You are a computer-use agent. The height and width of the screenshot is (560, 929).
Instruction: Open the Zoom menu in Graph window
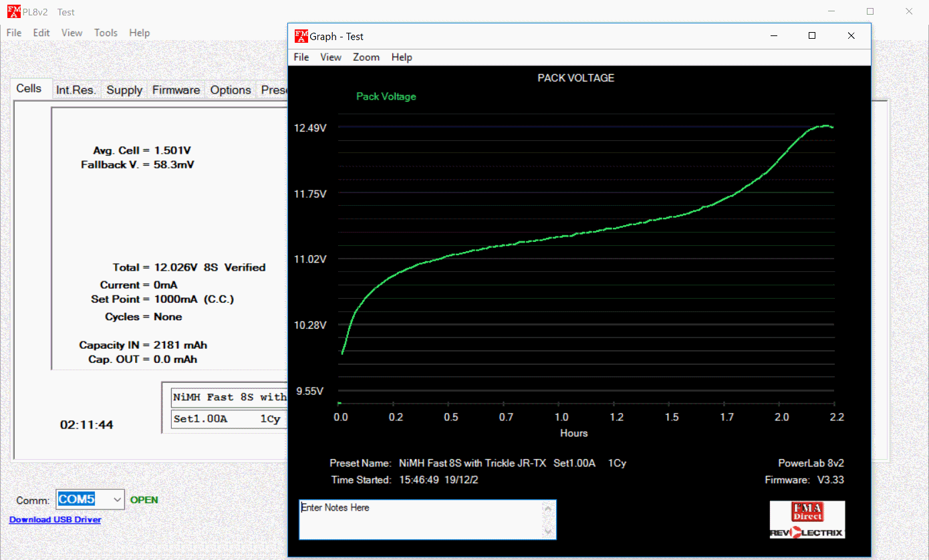tap(366, 57)
